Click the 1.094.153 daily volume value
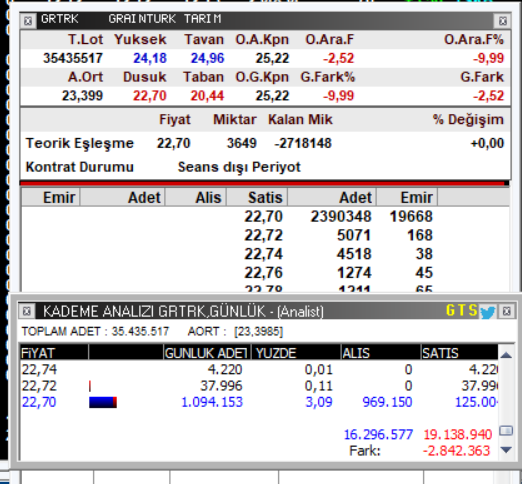This screenshot has height=484, width=522. coord(212,402)
